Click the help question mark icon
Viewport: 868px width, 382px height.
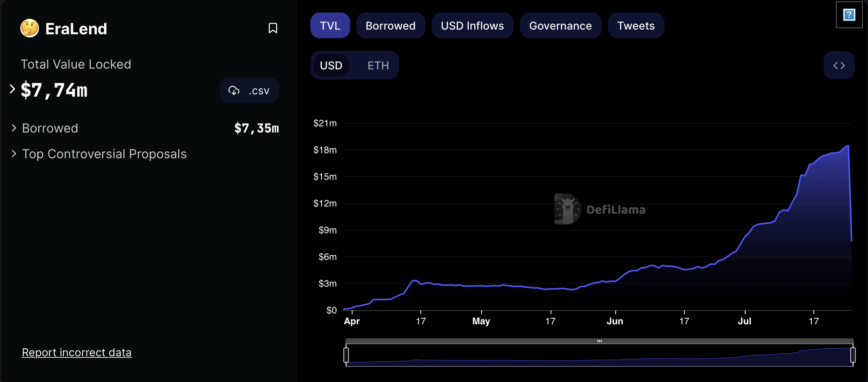(849, 15)
